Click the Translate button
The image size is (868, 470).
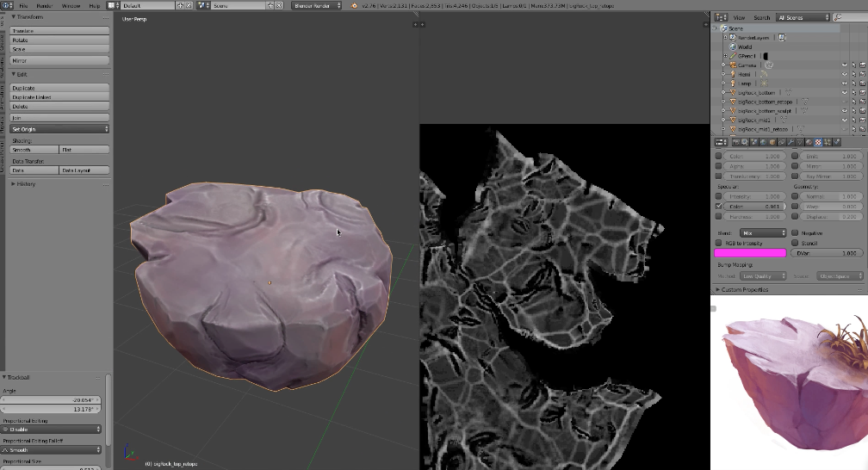(x=59, y=31)
